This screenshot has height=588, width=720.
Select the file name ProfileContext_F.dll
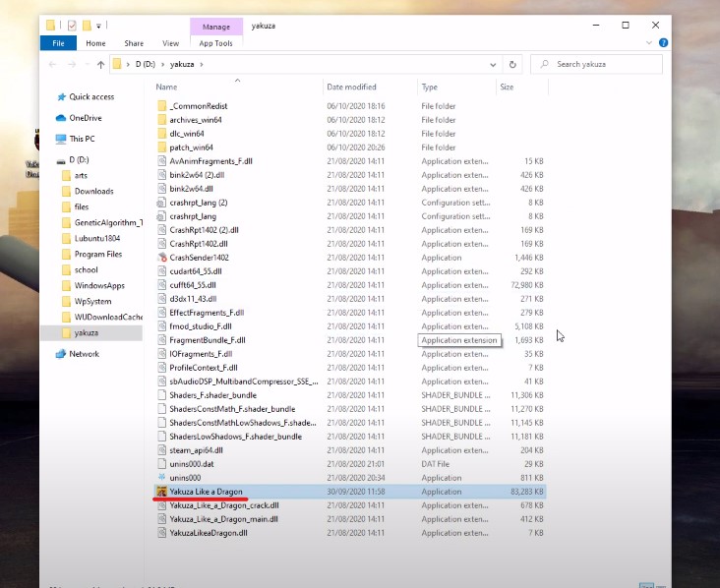click(x=204, y=368)
